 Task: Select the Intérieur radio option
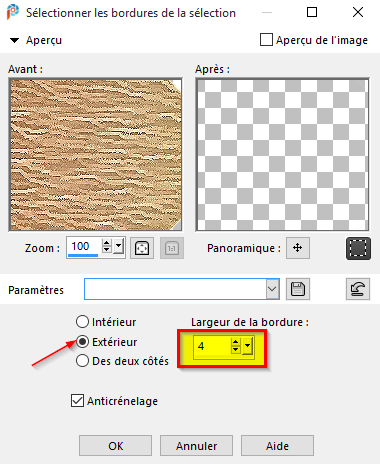pos(82,322)
